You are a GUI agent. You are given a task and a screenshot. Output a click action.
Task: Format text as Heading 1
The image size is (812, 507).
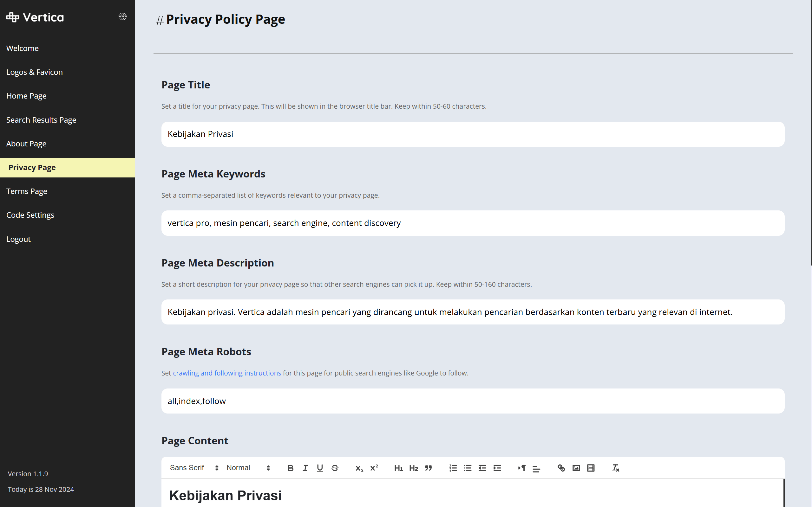pos(398,468)
